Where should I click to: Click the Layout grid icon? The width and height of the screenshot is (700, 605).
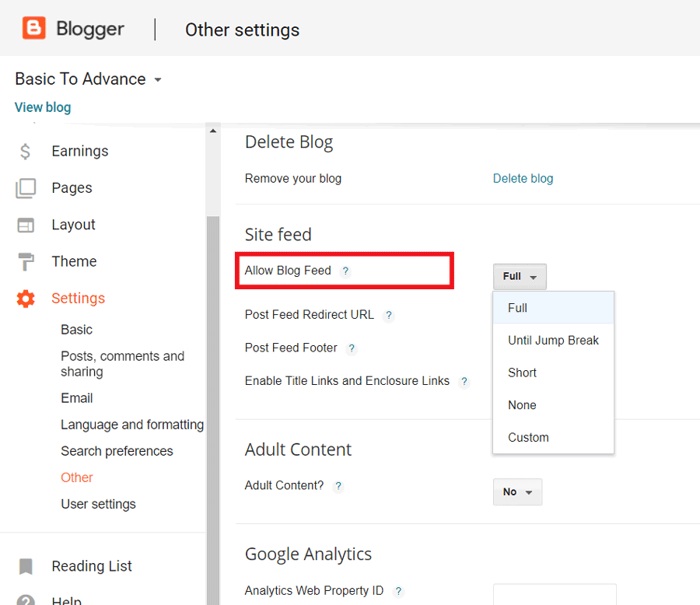[26, 225]
